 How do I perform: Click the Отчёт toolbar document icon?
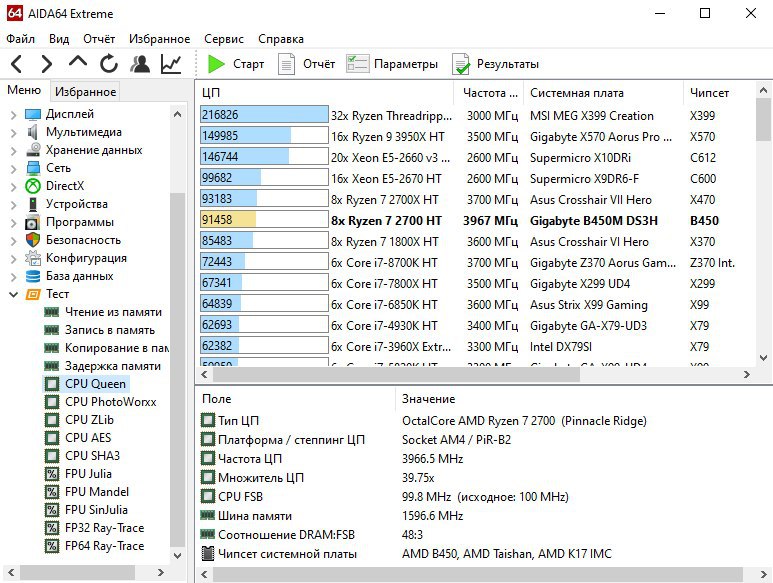click(x=286, y=64)
